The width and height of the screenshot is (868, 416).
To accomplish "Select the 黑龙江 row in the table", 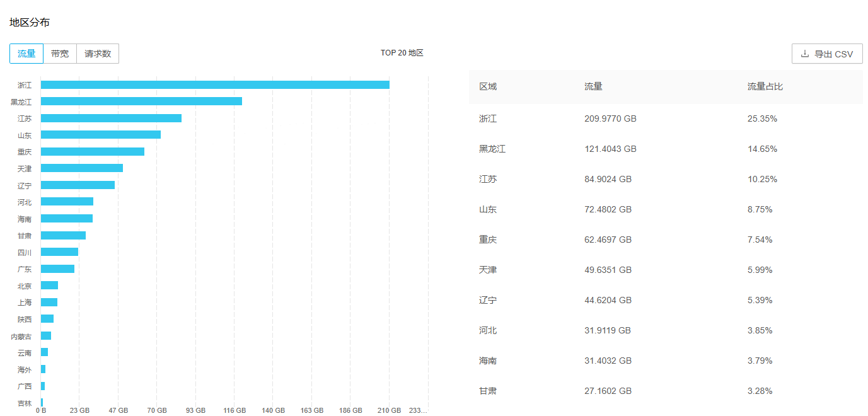I will [666, 149].
